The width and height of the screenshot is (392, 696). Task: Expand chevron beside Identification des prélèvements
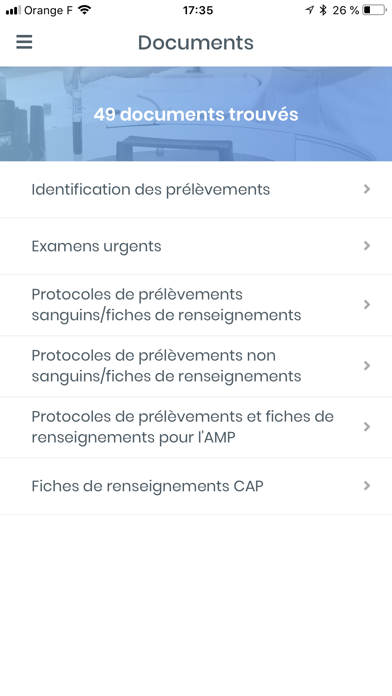click(367, 189)
